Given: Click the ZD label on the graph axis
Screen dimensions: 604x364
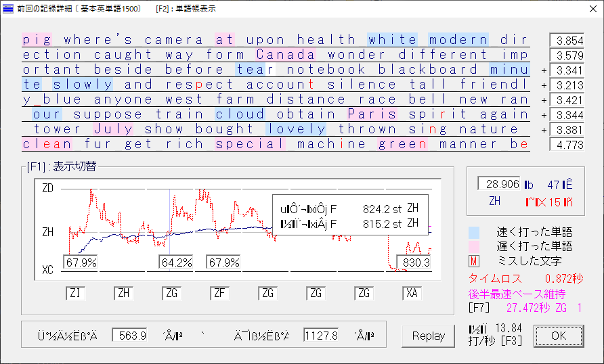Looking at the screenshot, I should [47, 188].
